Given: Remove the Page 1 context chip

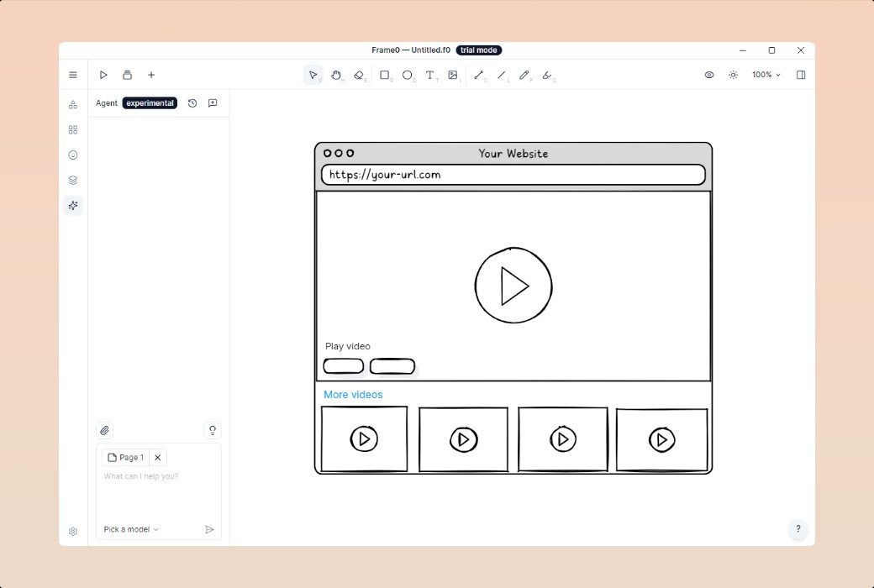Looking at the screenshot, I should (x=157, y=458).
